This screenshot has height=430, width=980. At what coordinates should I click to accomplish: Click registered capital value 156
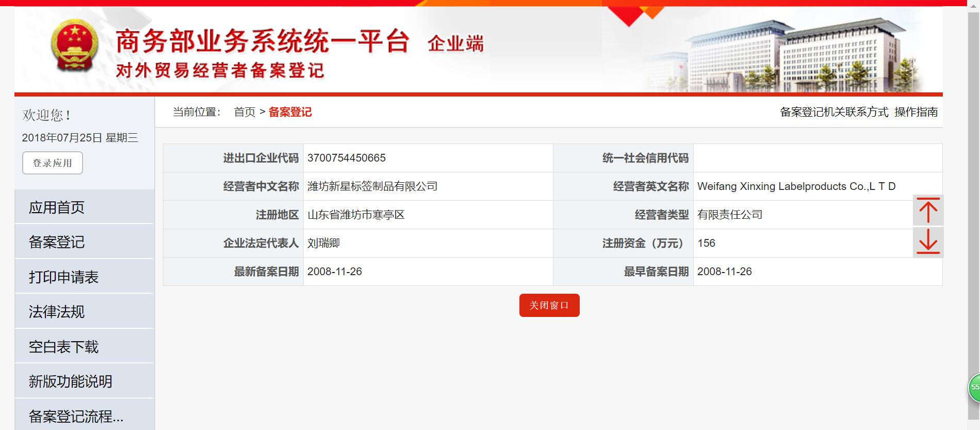click(x=706, y=243)
